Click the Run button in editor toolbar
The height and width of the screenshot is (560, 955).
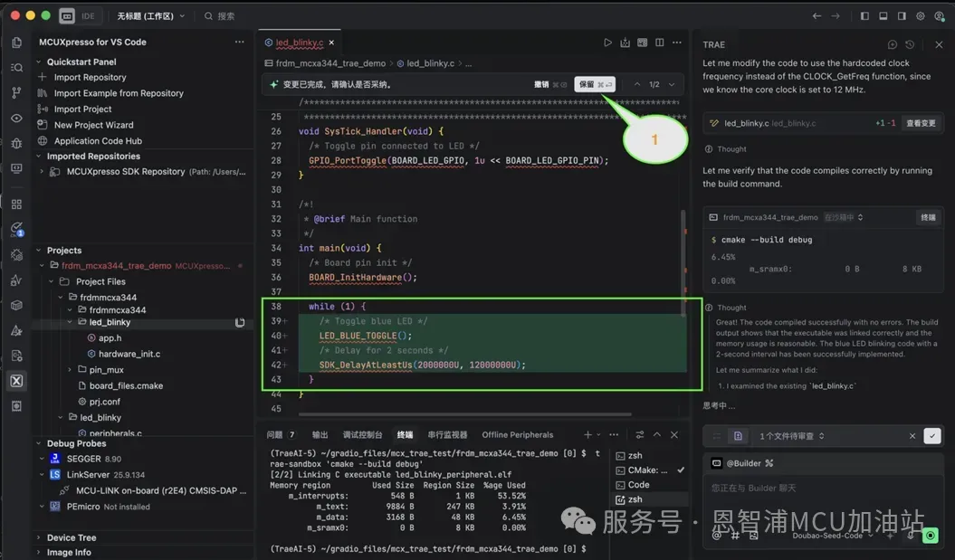click(x=607, y=43)
